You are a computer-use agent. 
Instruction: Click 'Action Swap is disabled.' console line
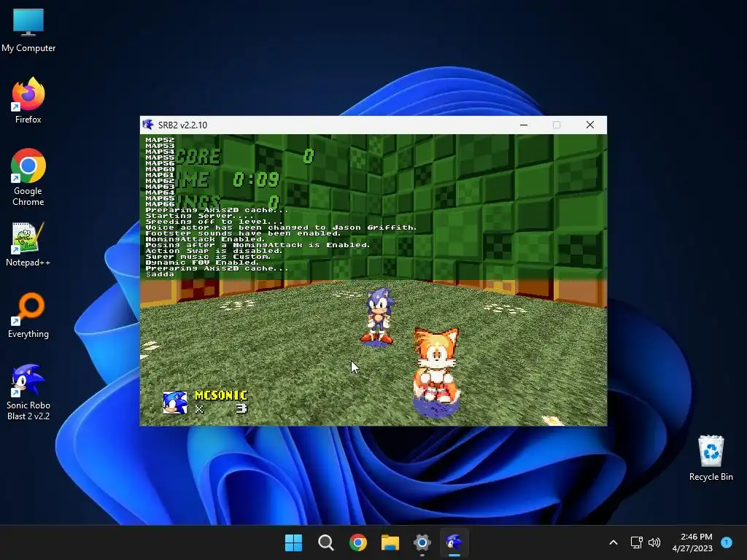(x=214, y=251)
